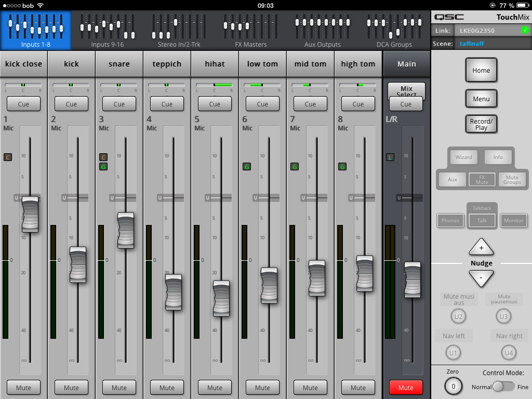Click gate G badge on low tom
532x399 pixels.
(247, 167)
